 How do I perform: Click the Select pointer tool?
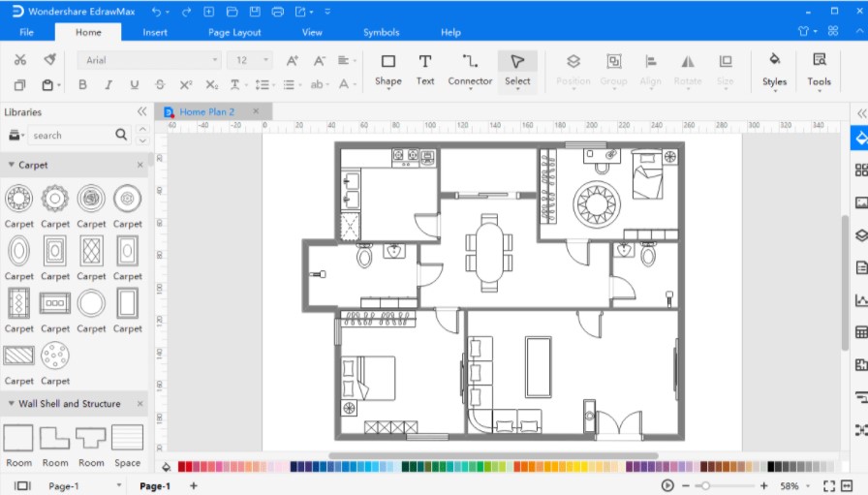tap(517, 71)
